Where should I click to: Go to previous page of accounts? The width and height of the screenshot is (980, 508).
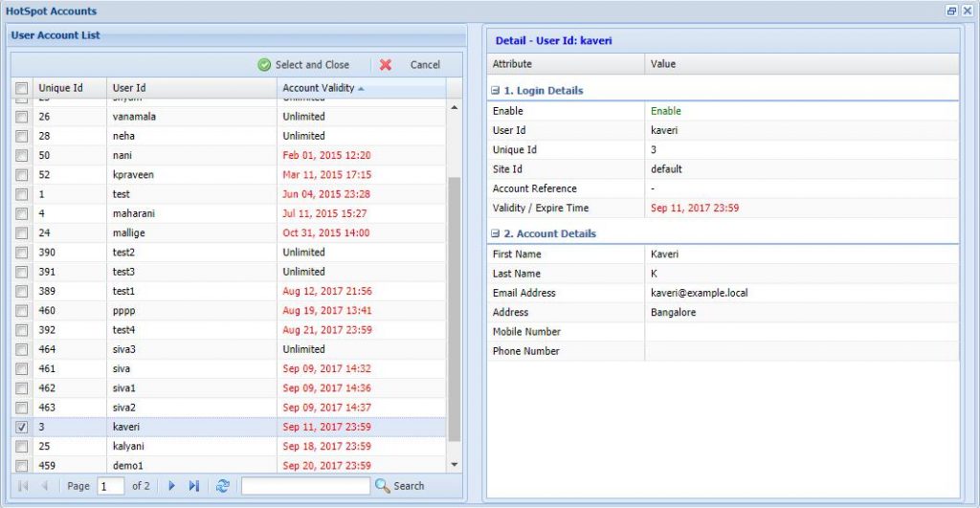(x=44, y=486)
